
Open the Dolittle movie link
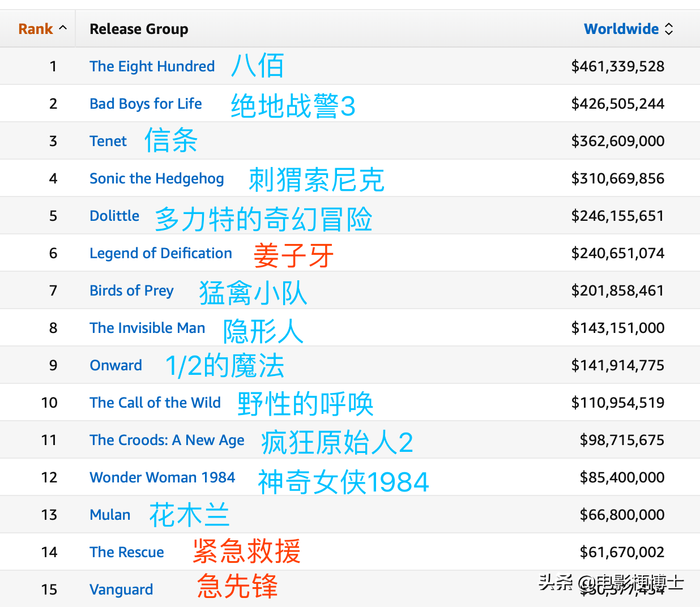click(x=114, y=216)
